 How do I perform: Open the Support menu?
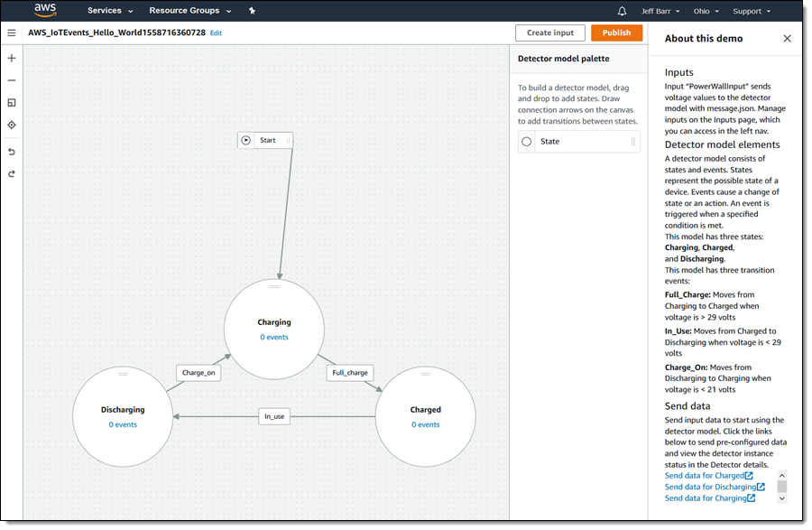pyautogui.click(x=752, y=11)
